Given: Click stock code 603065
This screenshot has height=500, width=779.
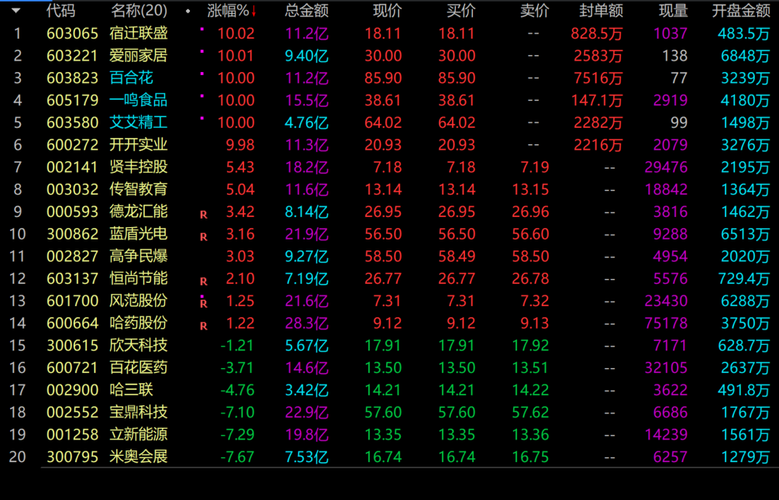Looking at the screenshot, I should coord(73,33).
